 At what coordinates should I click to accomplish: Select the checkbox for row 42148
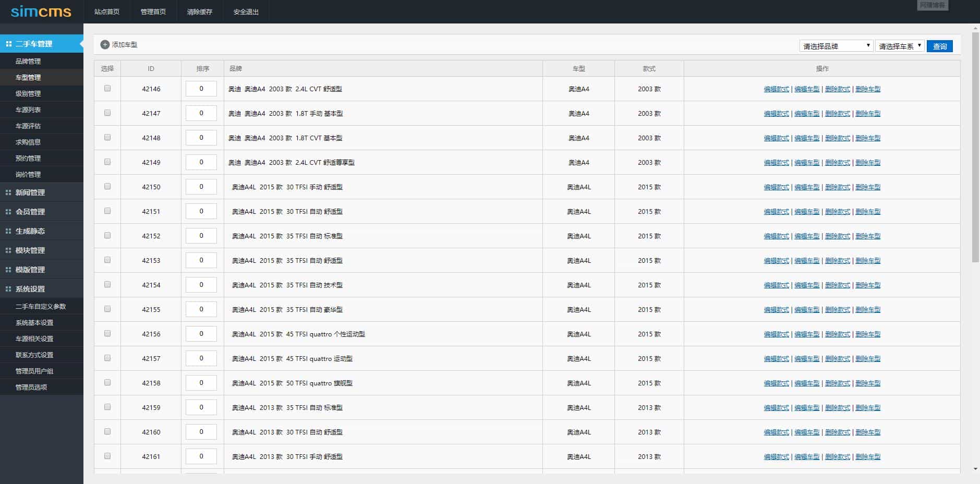pos(107,138)
